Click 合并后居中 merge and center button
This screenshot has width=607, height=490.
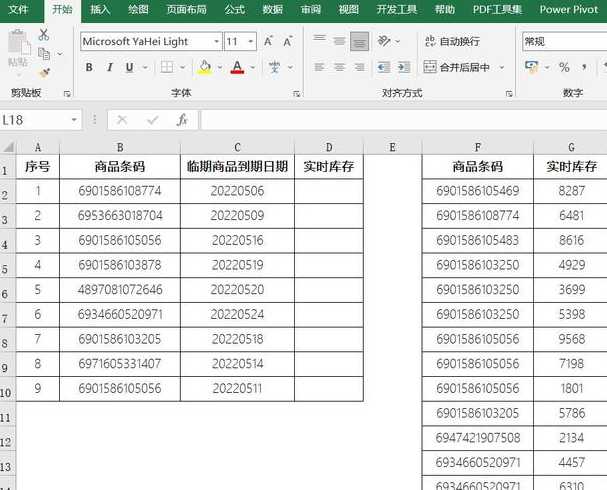[456, 67]
